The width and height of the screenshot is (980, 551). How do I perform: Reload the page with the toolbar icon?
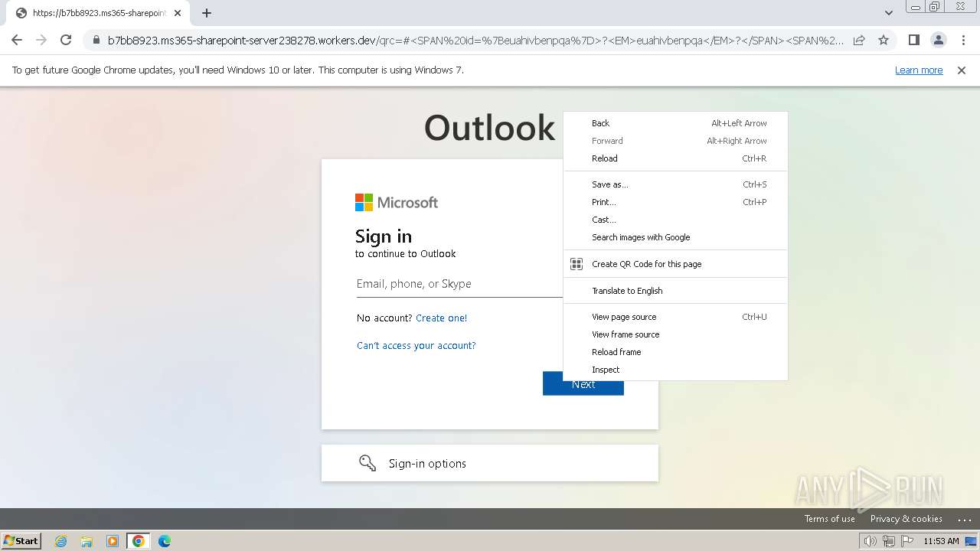click(66, 40)
